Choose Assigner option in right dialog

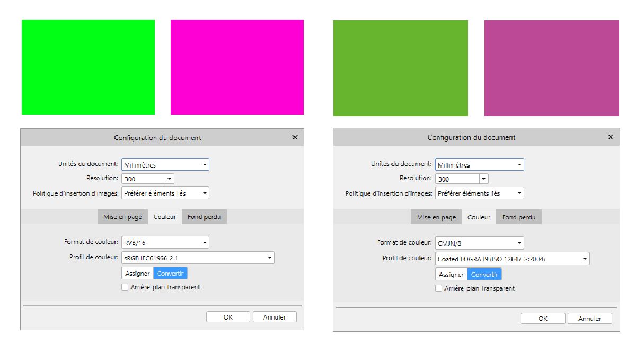click(x=452, y=274)
